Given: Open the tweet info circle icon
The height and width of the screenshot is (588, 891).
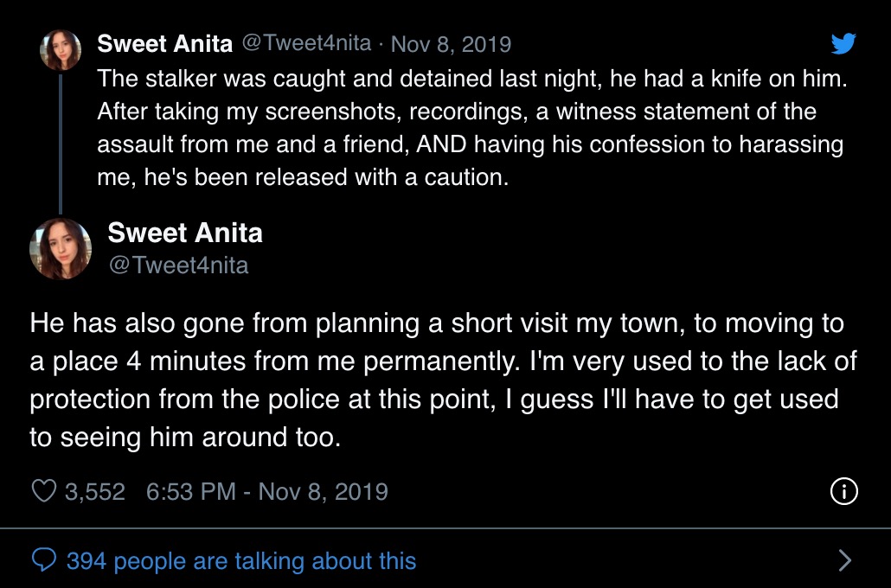Looking at the screenshot, I should click(x=843, y=491).
